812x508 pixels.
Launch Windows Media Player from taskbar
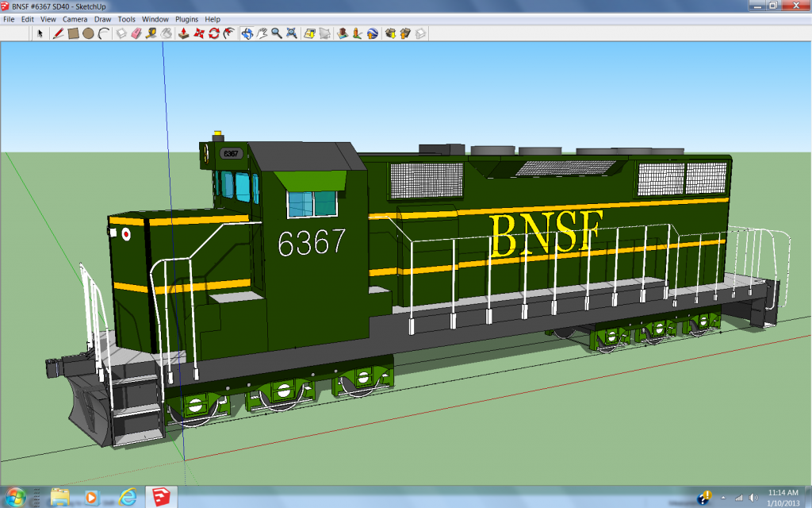click(92, 498)
